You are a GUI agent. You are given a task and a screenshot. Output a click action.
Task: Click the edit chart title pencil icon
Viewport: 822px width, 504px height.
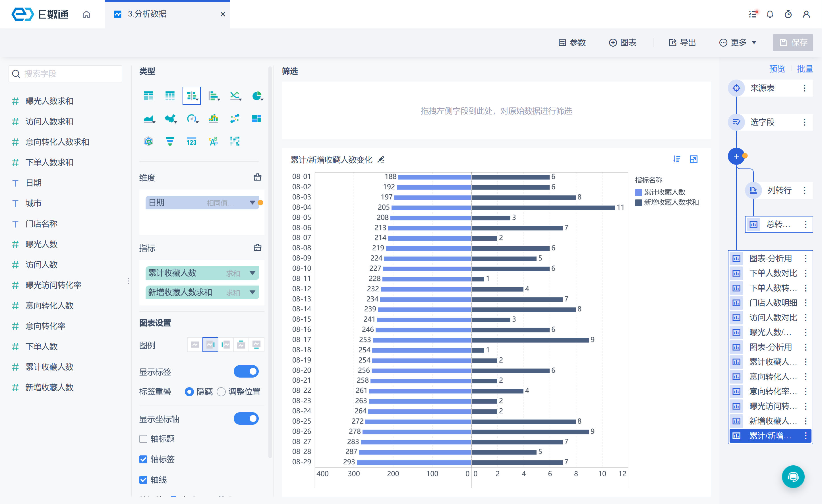[381, 160]
